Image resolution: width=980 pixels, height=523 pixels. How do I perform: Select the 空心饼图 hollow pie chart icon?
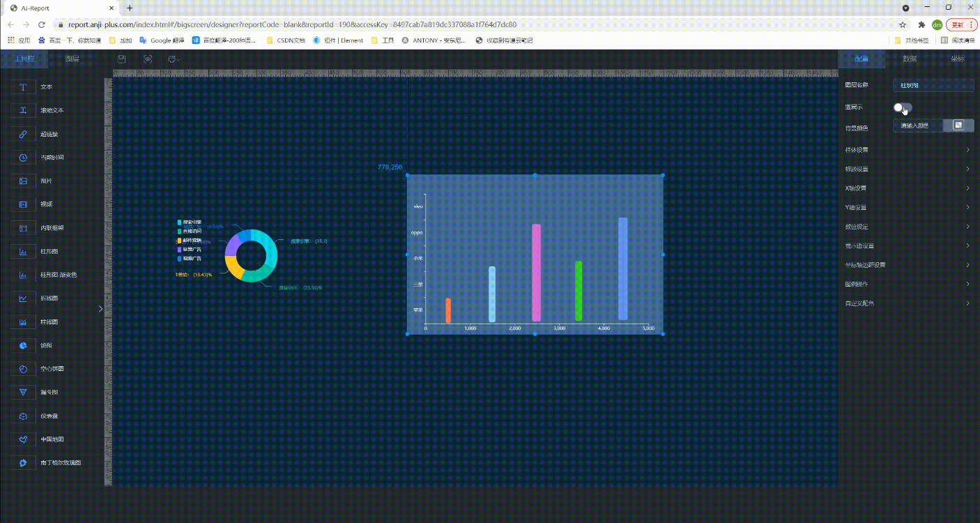coord(23,369)
